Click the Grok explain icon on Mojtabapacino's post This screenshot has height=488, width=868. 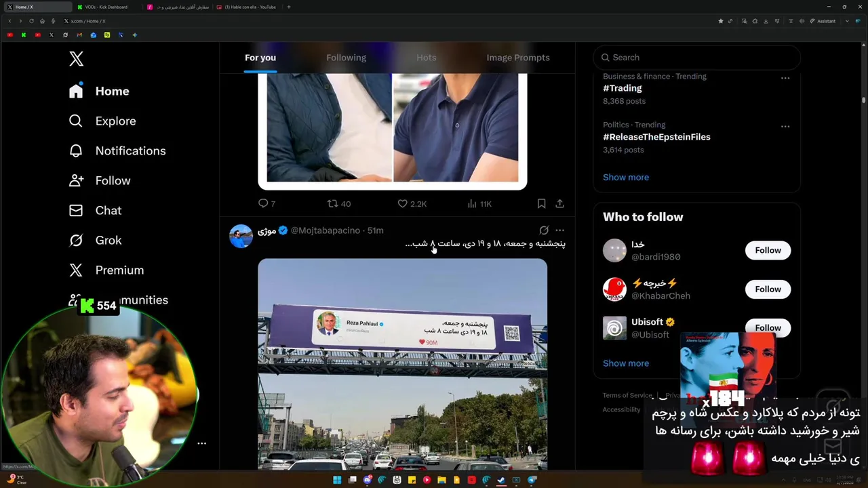point(544,230)
